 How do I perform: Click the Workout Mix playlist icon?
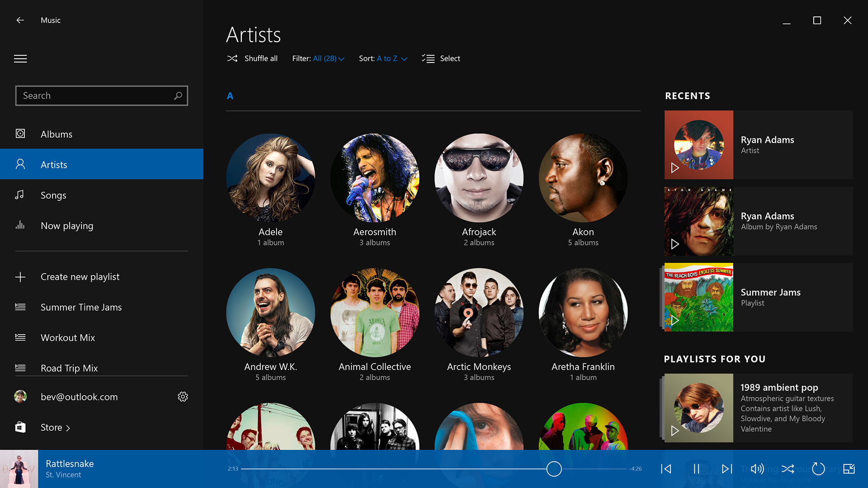point(20,337)
